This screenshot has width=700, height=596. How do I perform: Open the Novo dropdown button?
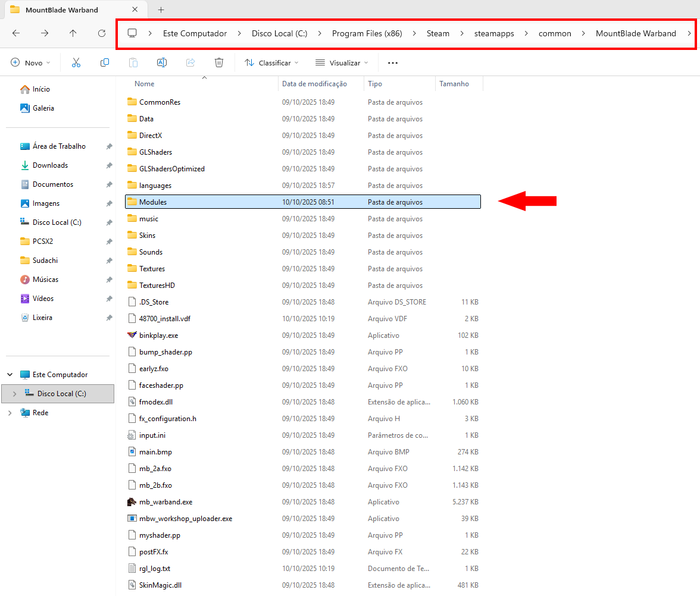tap(30, 63)
